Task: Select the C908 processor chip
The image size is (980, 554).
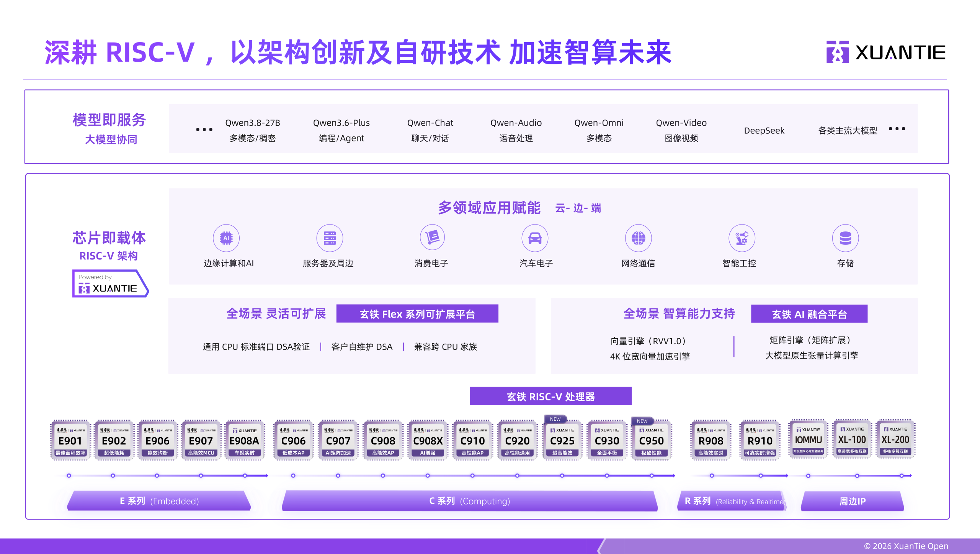Action: (383, 440)
